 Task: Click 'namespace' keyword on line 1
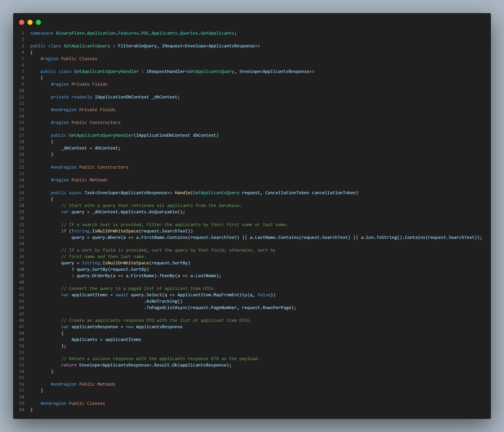tap(42, 33)
